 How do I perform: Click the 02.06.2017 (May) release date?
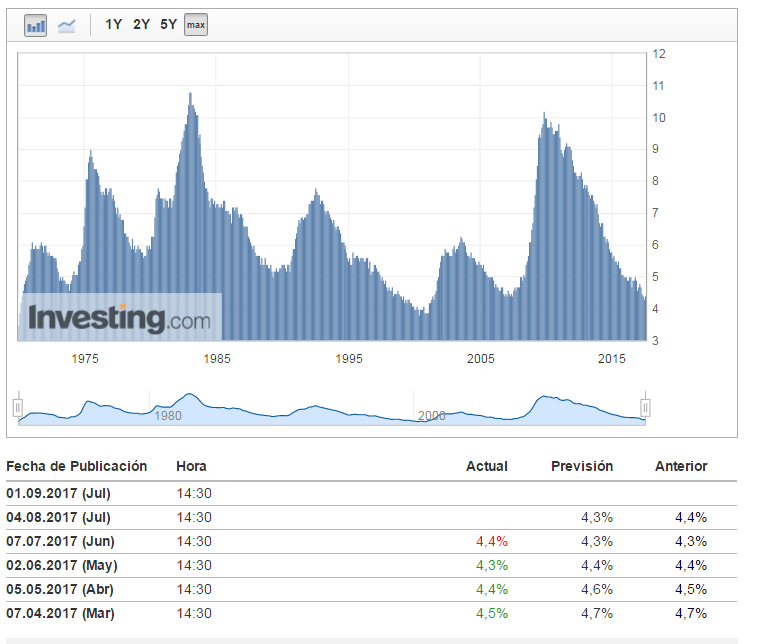click(x=61, y=565)
